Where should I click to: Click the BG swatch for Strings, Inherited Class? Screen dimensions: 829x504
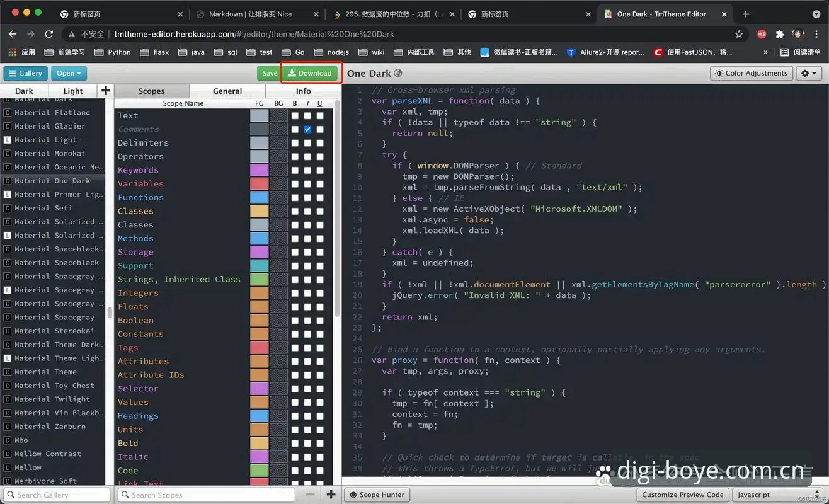278,279
